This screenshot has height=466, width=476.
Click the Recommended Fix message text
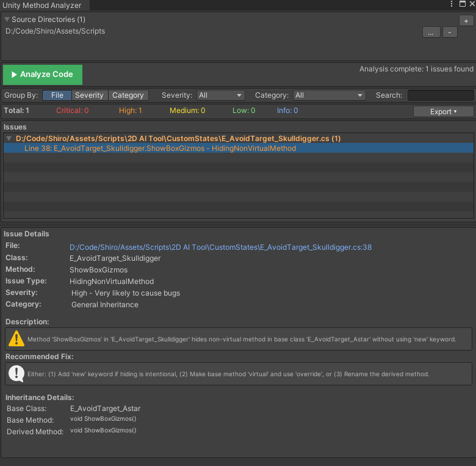[x=228, y=374]
